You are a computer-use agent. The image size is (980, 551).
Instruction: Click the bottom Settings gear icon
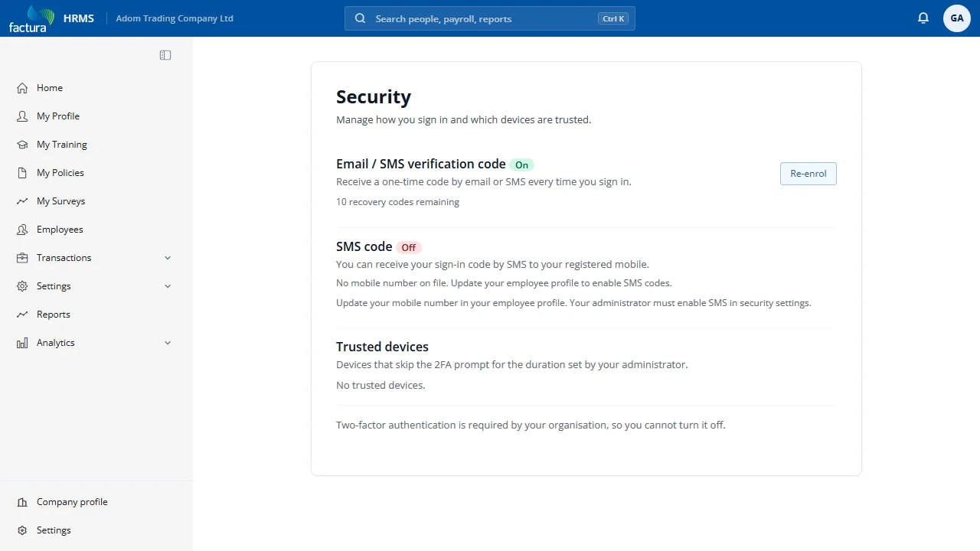coord(22,530)
